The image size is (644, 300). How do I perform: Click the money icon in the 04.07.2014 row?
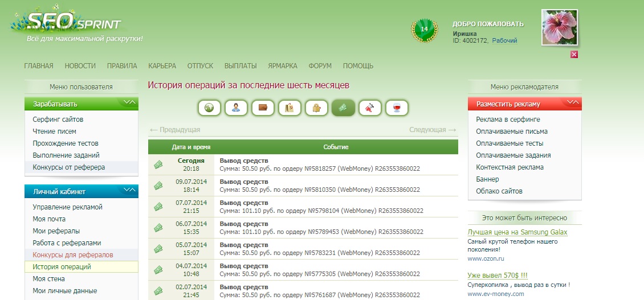click(x=158, y=270)
